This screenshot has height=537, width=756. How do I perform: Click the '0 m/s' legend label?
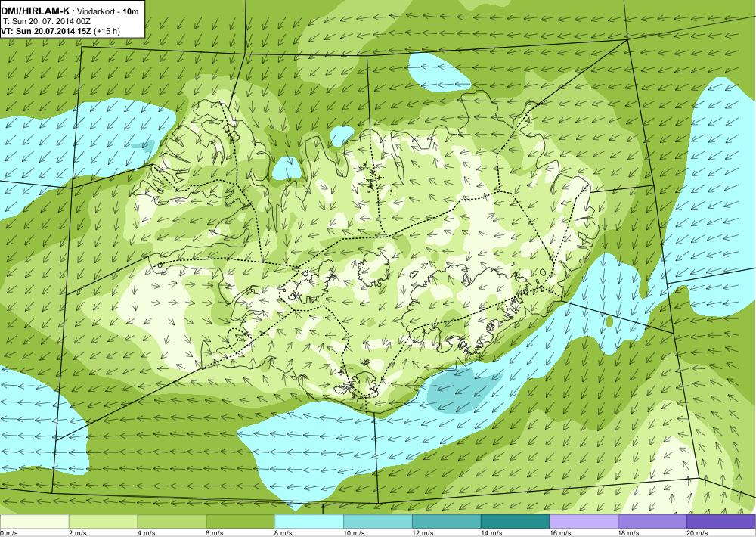pos(9,533)
